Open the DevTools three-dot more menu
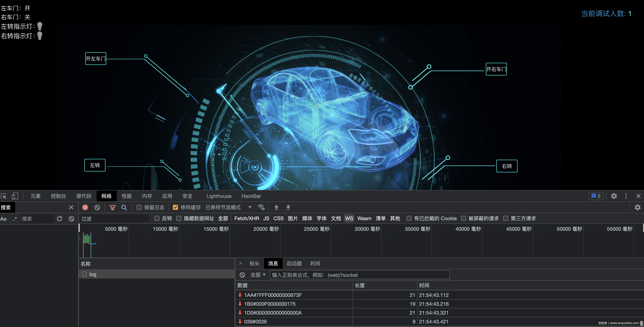644x327 pixels. click(626, 196)
